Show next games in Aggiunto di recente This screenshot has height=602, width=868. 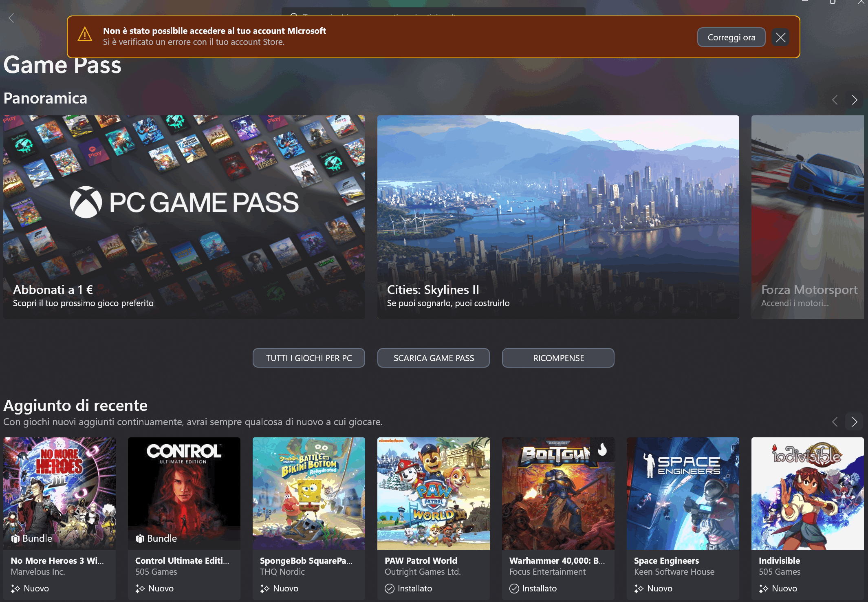[x=854, y=422]
